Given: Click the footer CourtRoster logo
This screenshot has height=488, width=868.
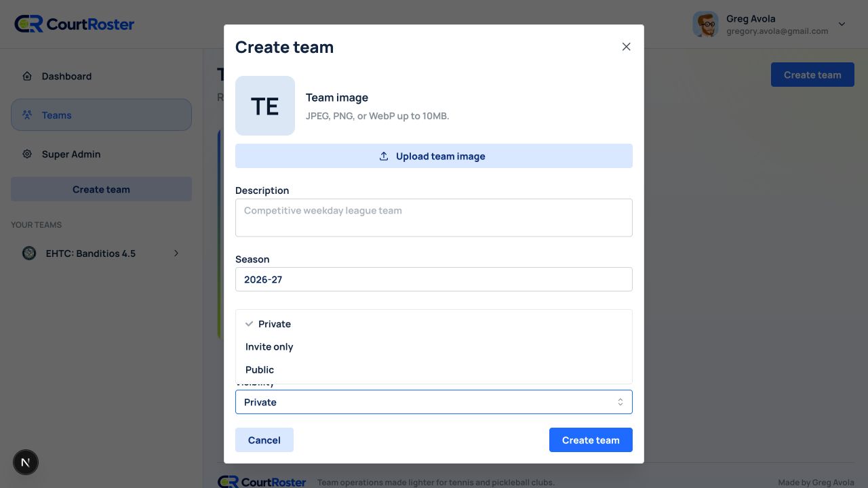Looking at the screenshot, I should click(x=262, y=482).
